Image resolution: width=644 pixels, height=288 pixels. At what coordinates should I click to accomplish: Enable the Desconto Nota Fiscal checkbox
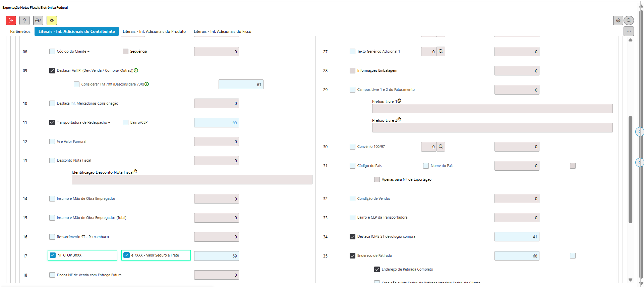pyautogui.click(x=52, y=161)
